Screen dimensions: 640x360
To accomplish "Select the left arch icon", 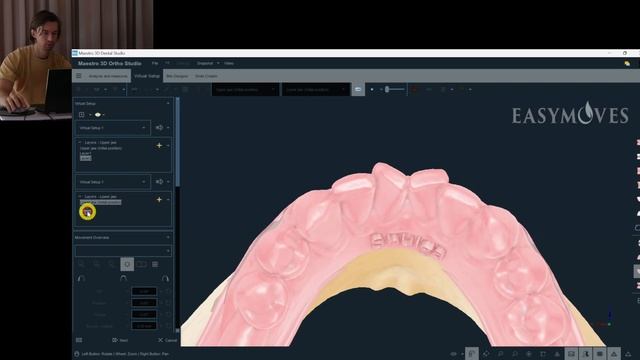I will pos(81,279).
